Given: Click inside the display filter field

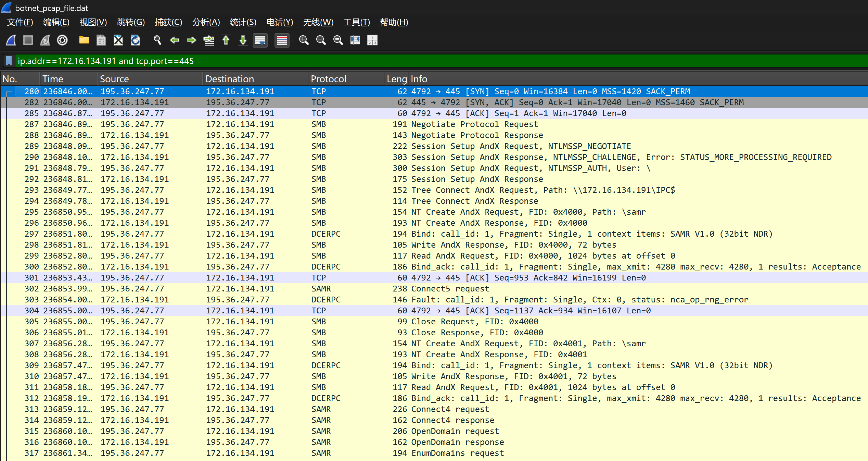Looking at the screenshot, I should tap(411, 61).
